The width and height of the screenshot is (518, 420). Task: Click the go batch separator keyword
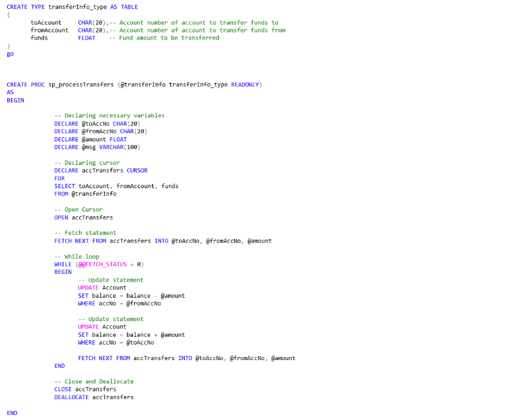tap(10, 53)
